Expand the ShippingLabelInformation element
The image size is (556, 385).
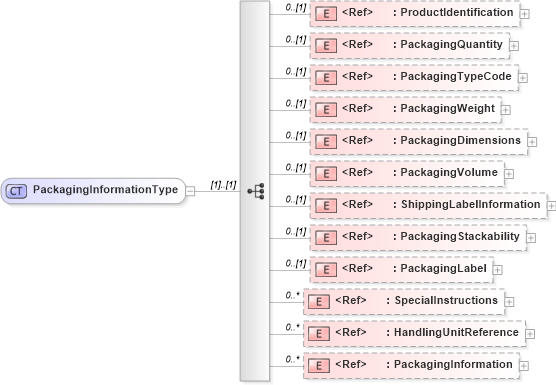click(x=551, y=206)
